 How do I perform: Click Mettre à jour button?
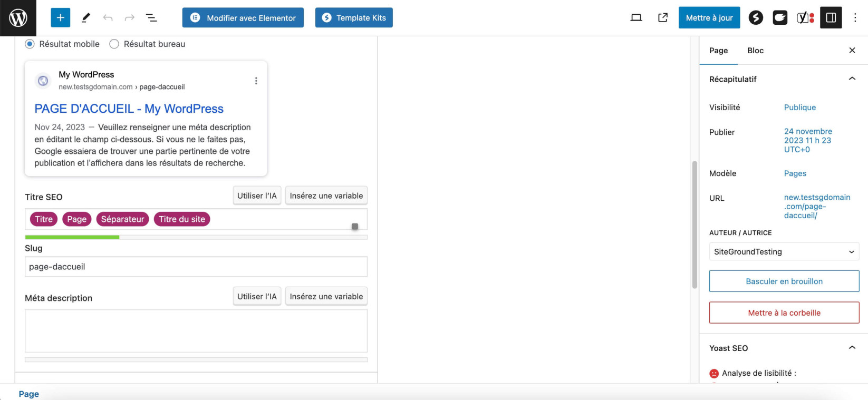coord(709,18)
